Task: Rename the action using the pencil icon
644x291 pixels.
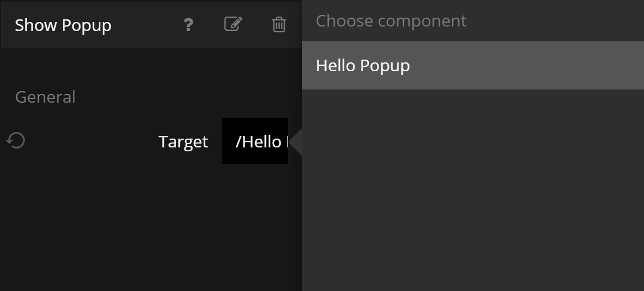Action: click(x=233, y=24)
